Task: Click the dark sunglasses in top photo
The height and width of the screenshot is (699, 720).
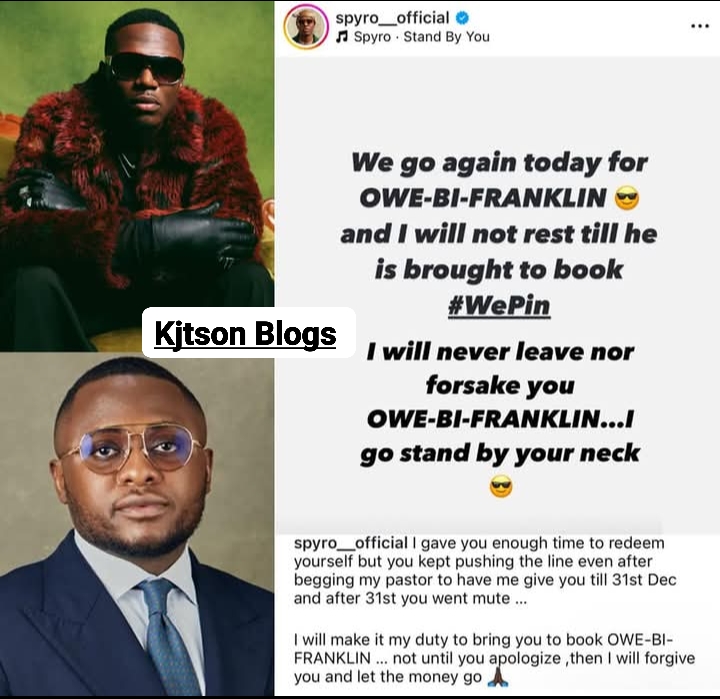Action: tap(145, 68)
